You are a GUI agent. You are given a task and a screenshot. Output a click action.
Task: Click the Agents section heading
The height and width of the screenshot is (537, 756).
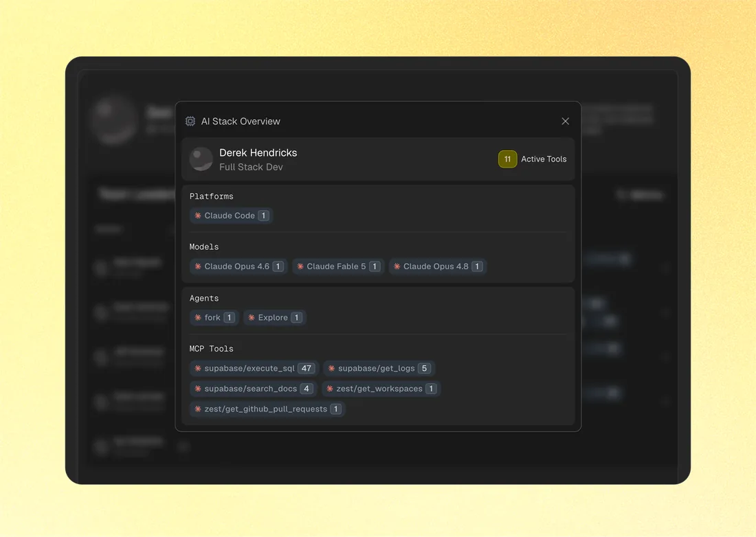(x=204, y=298)
